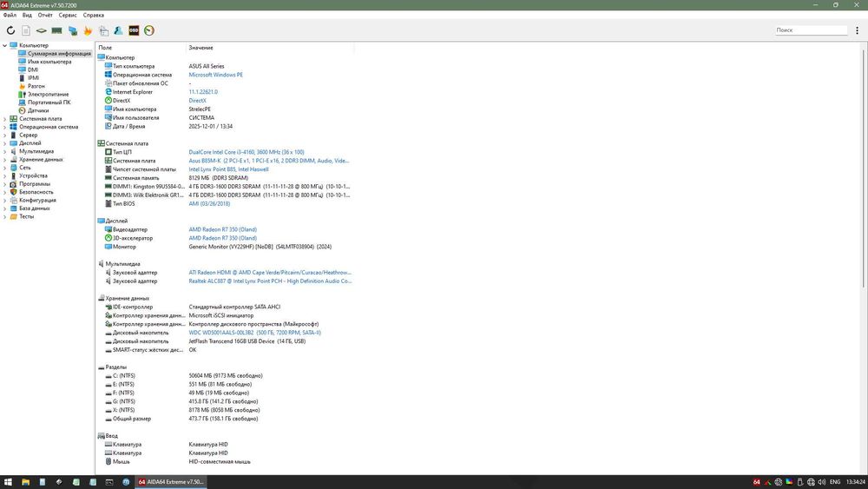Open the WDC WD5001AALS disk drive link

pyautogui.click(x=254, y=333)
